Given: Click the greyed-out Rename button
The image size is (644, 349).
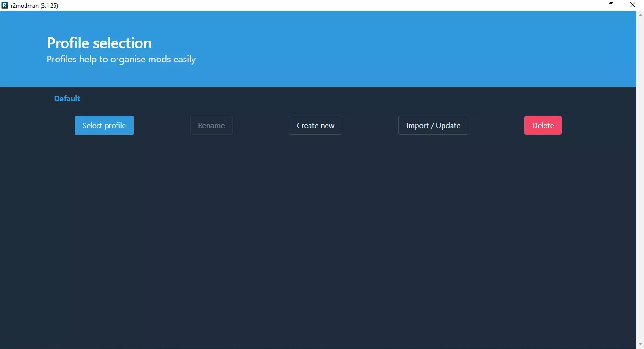Looking at the screenshot, I should point(211,125).
